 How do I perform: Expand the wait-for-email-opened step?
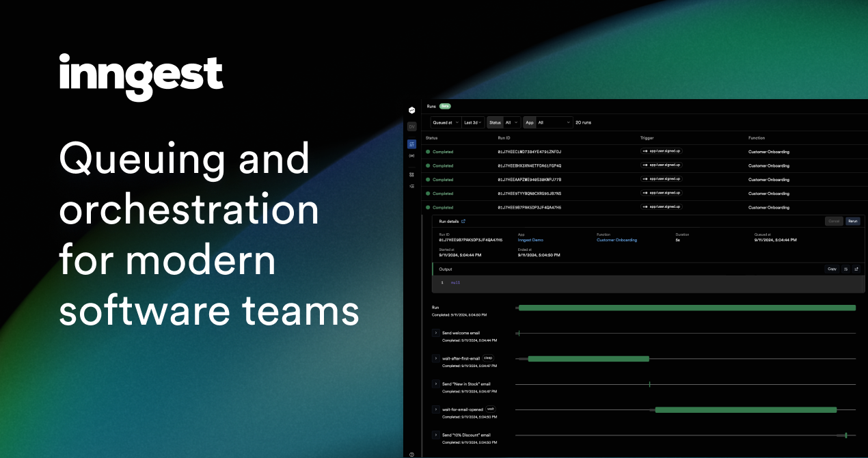[x=435, y=409]
